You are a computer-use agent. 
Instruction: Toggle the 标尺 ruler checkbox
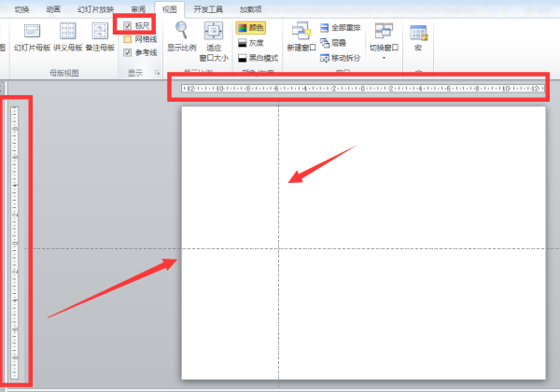pos(128,25)
